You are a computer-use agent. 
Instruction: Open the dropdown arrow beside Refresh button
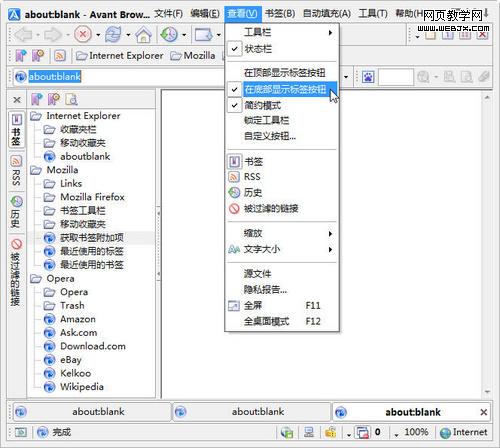(x=128, y=35)
